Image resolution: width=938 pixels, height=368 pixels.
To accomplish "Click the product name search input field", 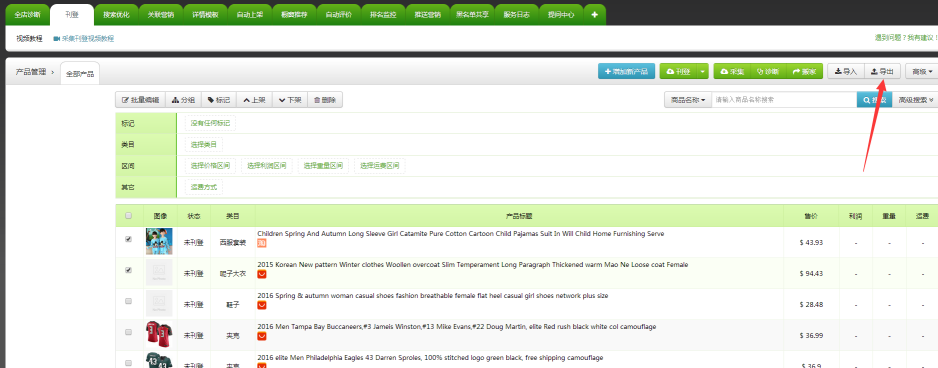I will pos(784,100).
